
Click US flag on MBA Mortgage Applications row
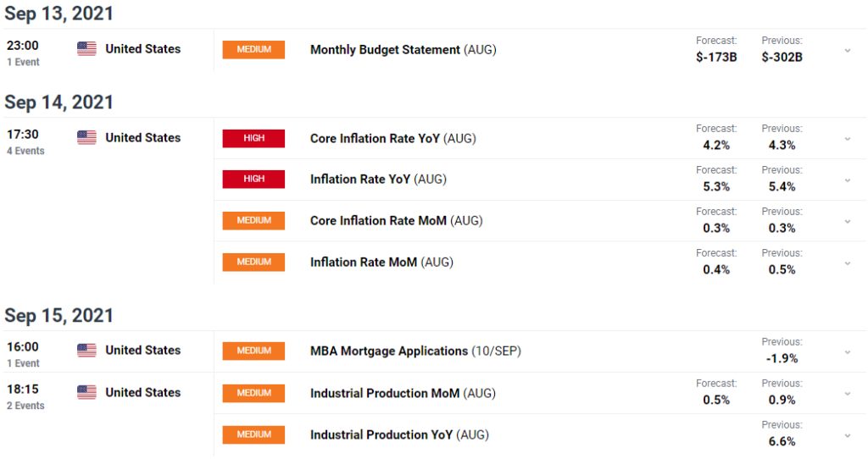pyautogui.click(x=86, y=351)
